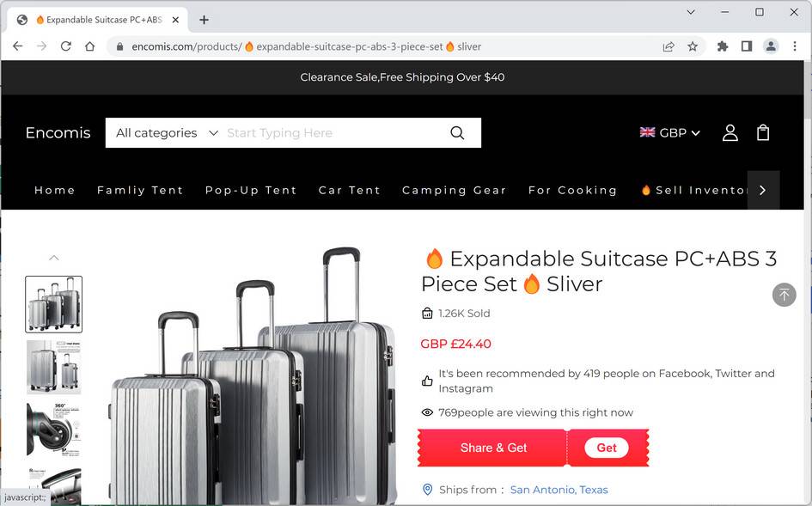Bookmark the page using the star icon
This screenshot has height=506, width=812.
click(x=693, y=46)
